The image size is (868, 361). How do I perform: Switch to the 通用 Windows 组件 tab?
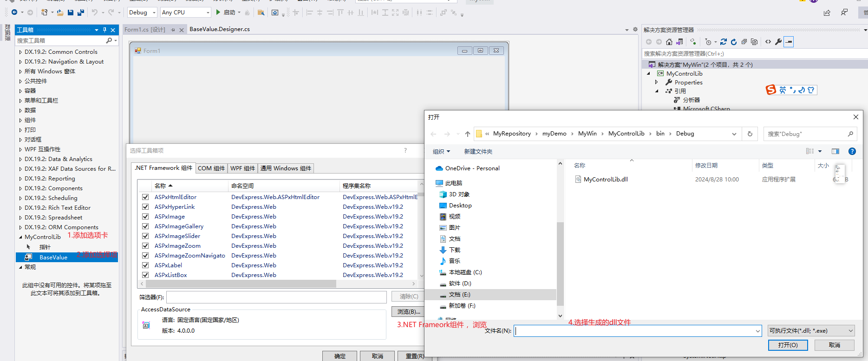click(286, 168)
